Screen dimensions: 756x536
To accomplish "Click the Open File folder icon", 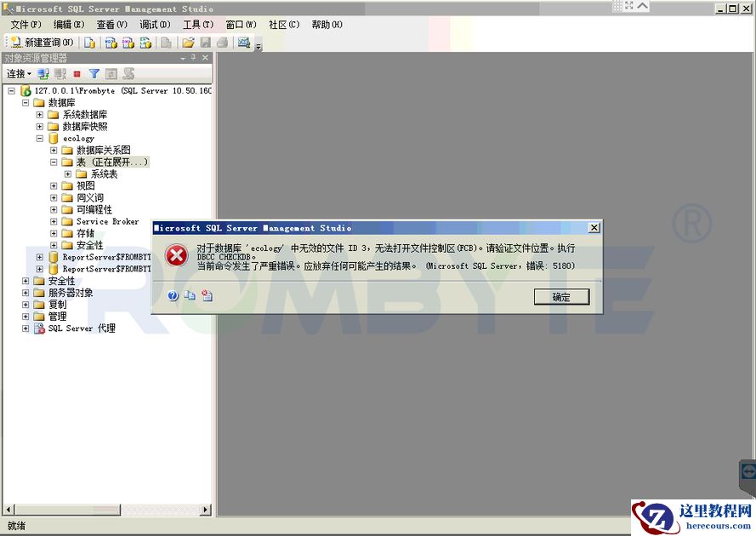I will (188, 43).
